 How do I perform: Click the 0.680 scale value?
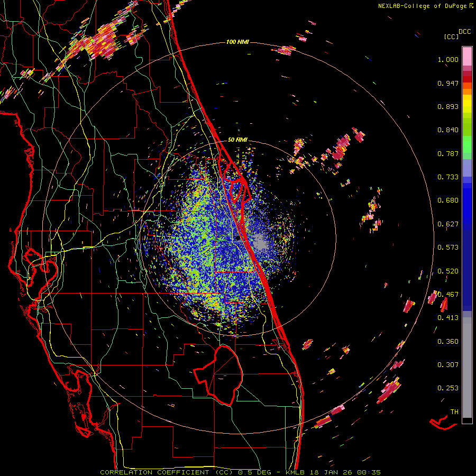(x=448, y=200)
